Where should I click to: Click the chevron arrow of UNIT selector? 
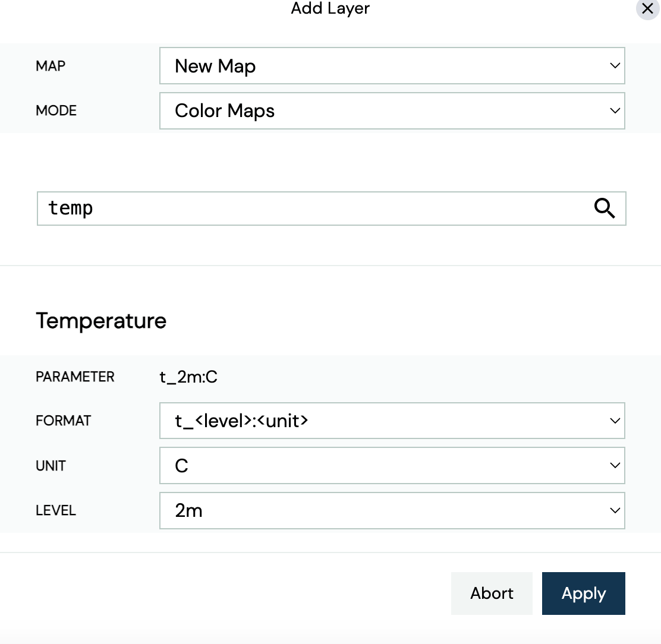[615, 465]
